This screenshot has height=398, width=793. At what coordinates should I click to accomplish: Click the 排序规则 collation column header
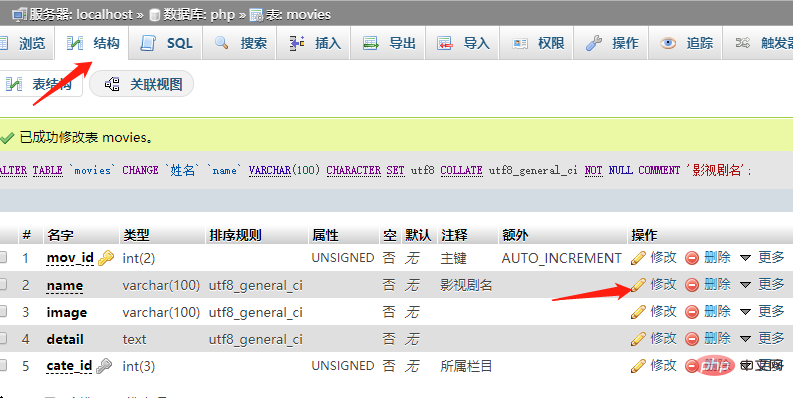tap(235, 235)
